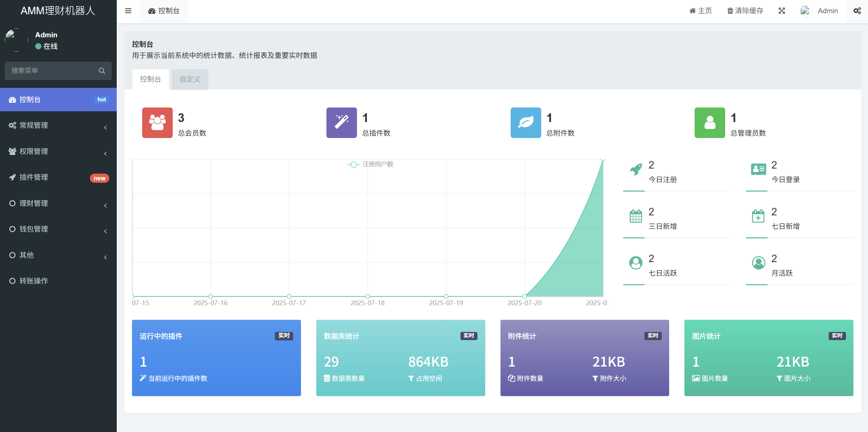Open the settings gears icon top-right

(x=857, y=11)
